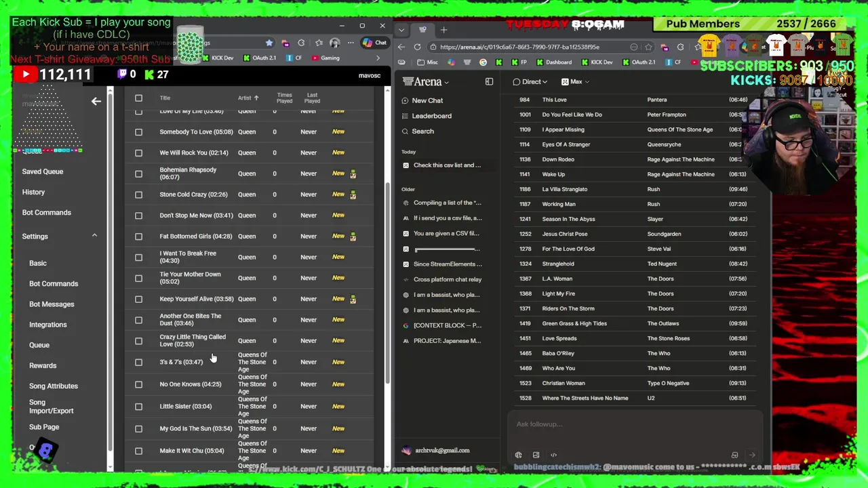Viewport: 868px width, 488px height.
Task: Open the Arena logo dropdown menu
Action: click(426, 81)
